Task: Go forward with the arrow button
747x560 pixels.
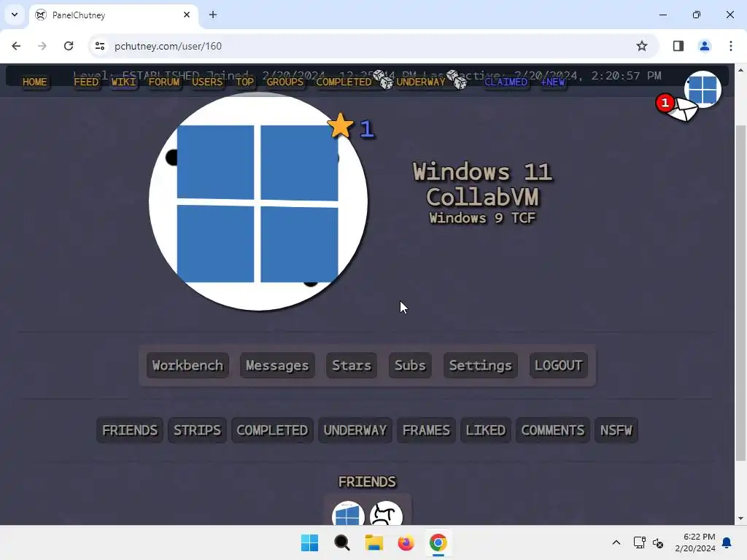Action: (x=42, y=46)
